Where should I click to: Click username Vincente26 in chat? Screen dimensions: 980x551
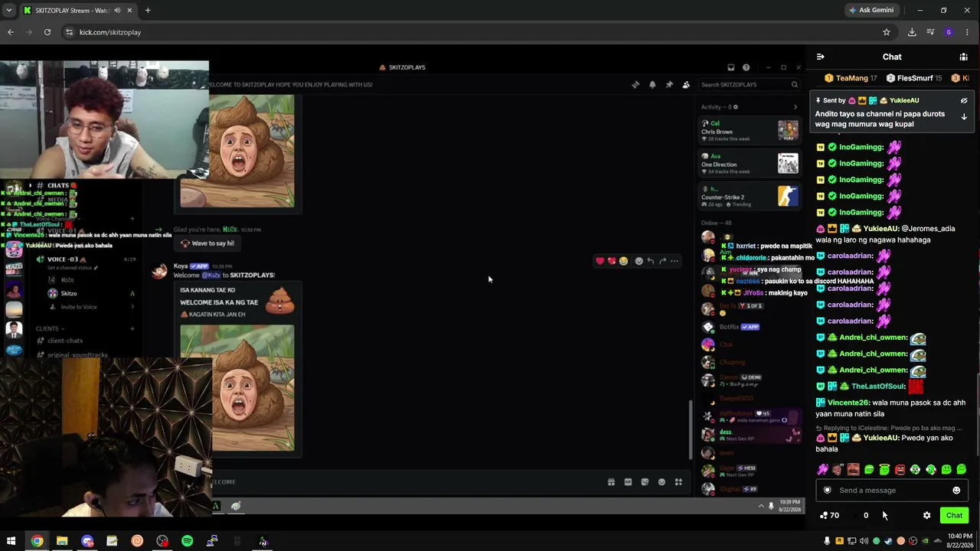point(848,403)
